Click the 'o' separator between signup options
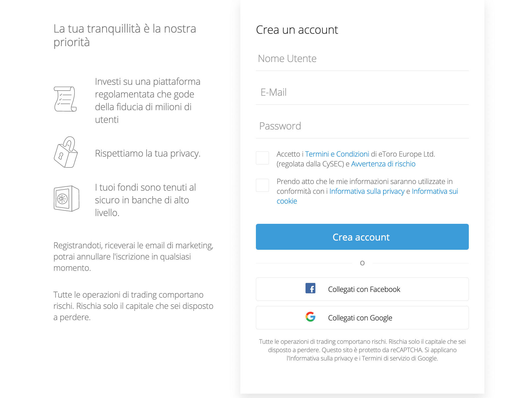The height and width of the screenshot is (398, 532). 362,263
